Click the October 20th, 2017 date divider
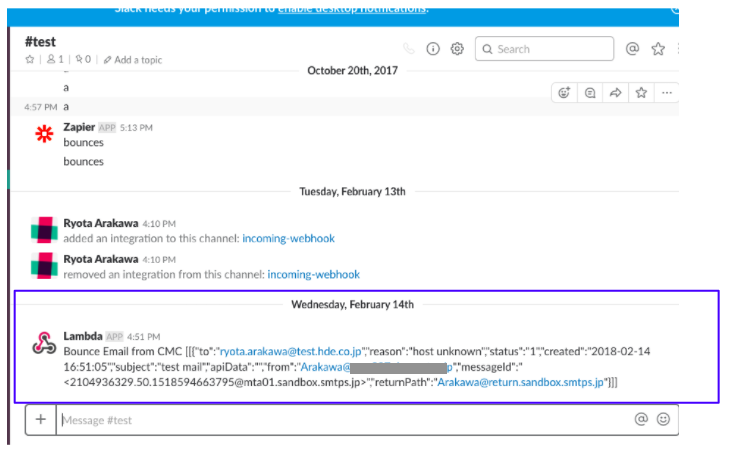Viewport: 739px width, 453px height. (x=353, y=71)
